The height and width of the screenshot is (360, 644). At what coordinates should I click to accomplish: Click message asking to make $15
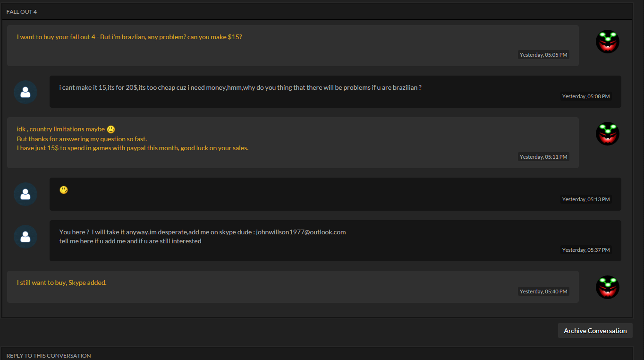pyautogui.click(x=129, y=37)
